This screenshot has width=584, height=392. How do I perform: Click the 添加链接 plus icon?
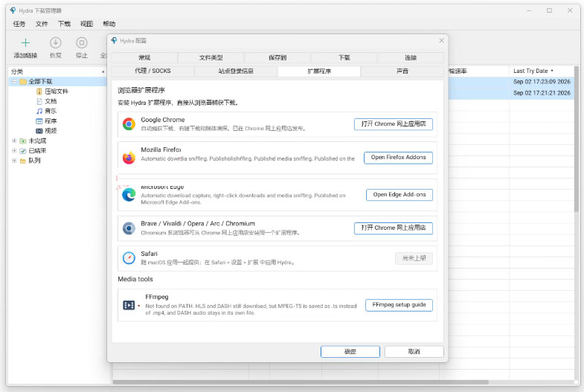(25, 43)
